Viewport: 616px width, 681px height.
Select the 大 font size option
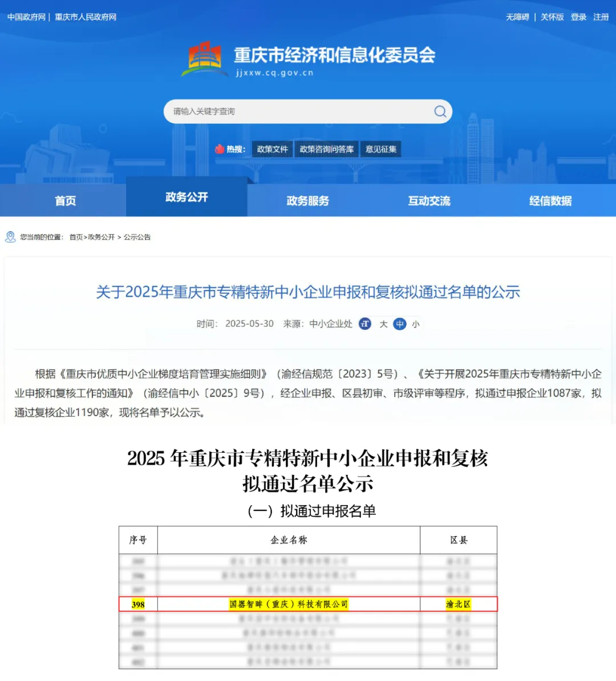point(383,324)
